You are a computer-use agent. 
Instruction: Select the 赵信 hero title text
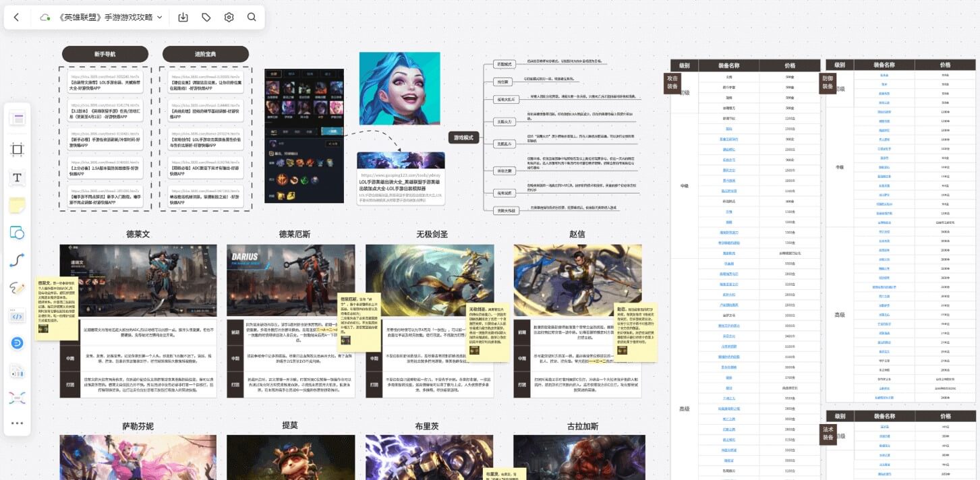click(x=577, y=235)
